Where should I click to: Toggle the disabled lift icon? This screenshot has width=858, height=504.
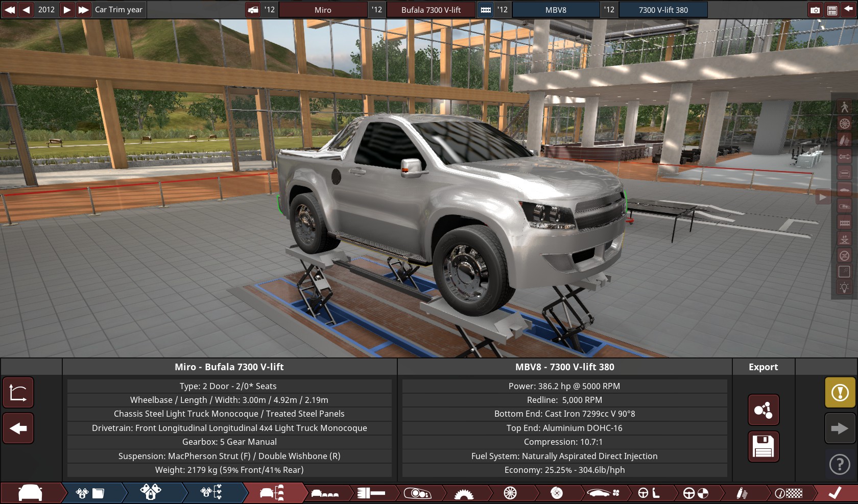click(844, 256)
